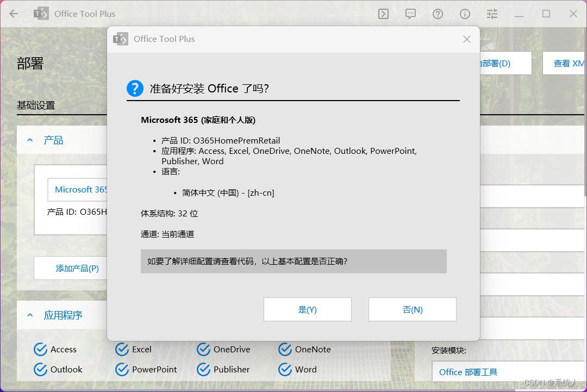
Task: Click the Office Tool Plus logo in dialog
Action: (x=121, y=39)
